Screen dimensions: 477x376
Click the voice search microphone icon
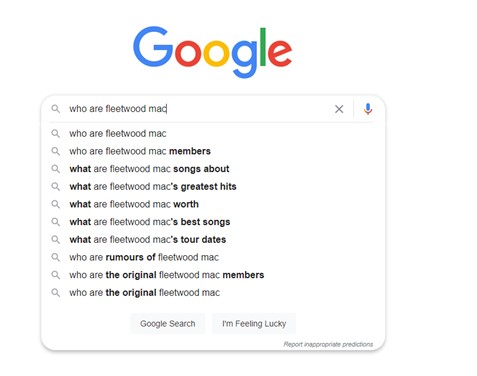click(368, 109)
